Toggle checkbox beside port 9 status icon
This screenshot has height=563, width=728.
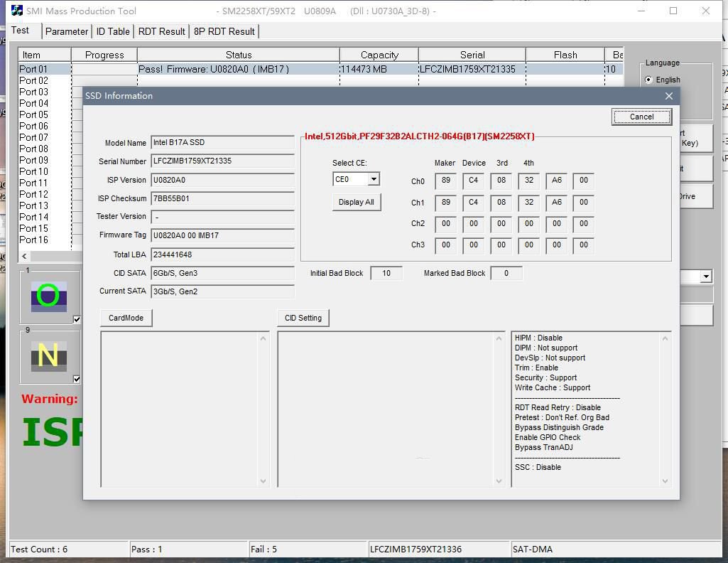tap(77, 379)
